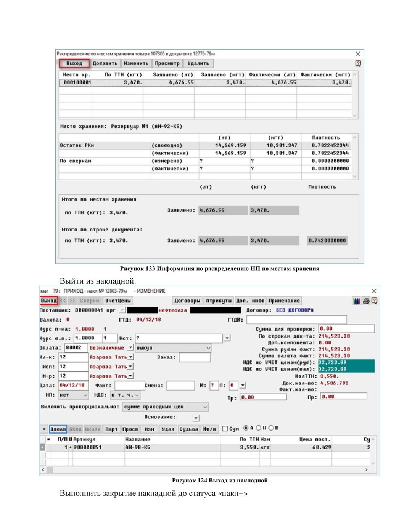Click the Изм button above item table
Image resolution: width=420 pixels, height=508 pixels.
click(149, 429)
